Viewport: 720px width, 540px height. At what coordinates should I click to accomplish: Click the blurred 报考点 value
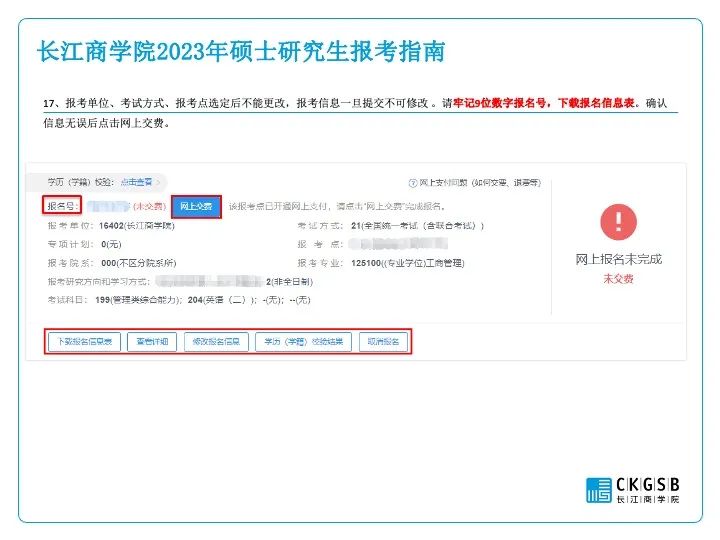398,244
